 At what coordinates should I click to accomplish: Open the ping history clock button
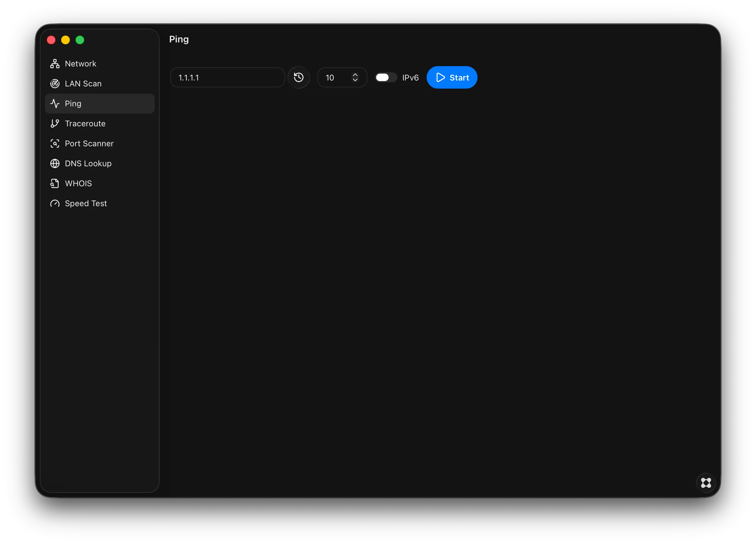pos(299,78)
